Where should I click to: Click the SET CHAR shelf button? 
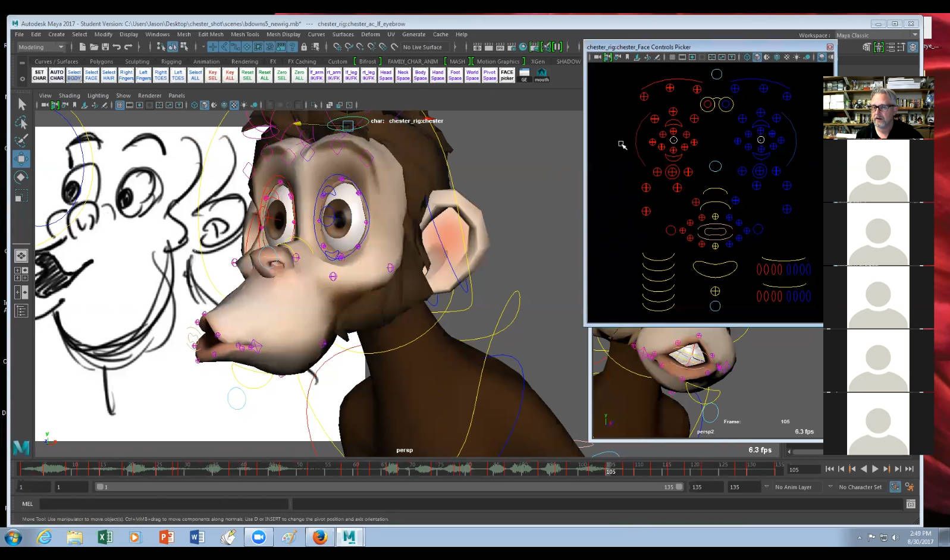click(39, 75)
